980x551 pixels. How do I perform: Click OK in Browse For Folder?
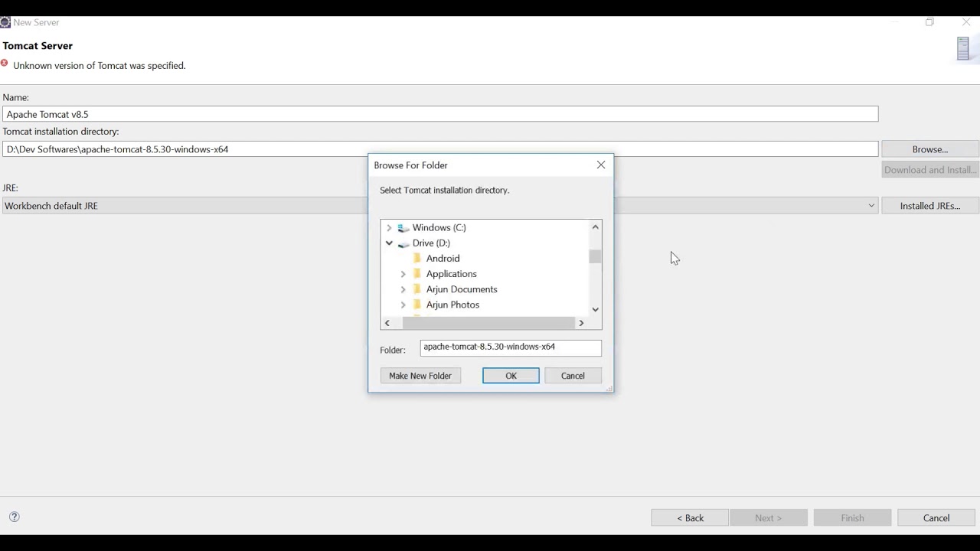[x=511, y=376]
